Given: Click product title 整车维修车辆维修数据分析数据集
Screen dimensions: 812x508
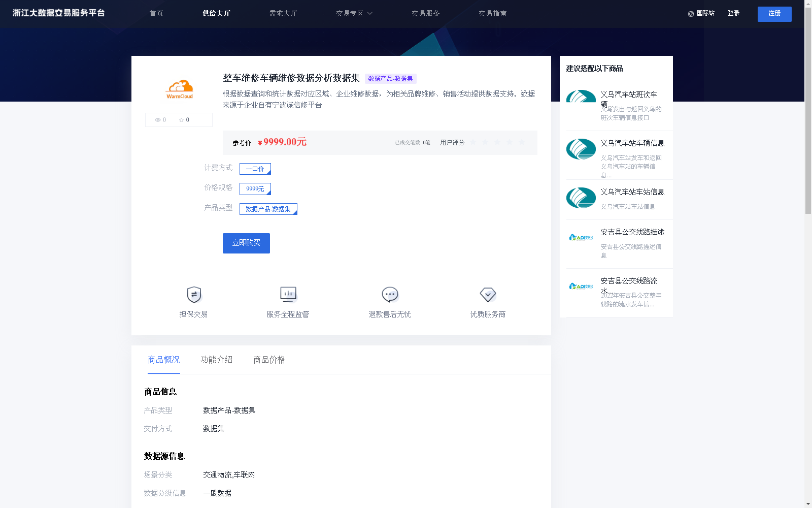Looking at the screenshot, I should click(291, 78).
